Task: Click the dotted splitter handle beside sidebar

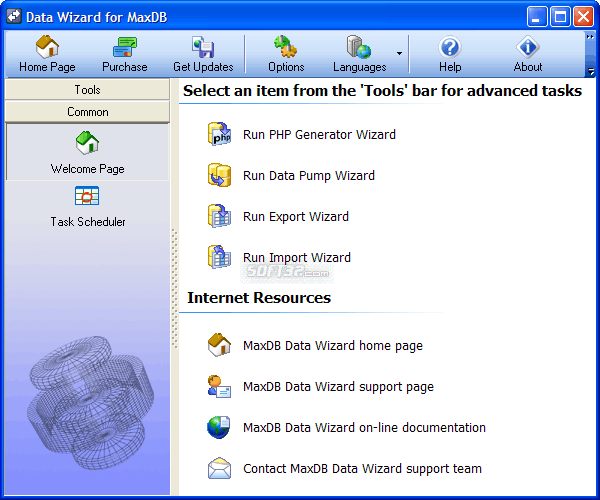Action: coord(174,289)
